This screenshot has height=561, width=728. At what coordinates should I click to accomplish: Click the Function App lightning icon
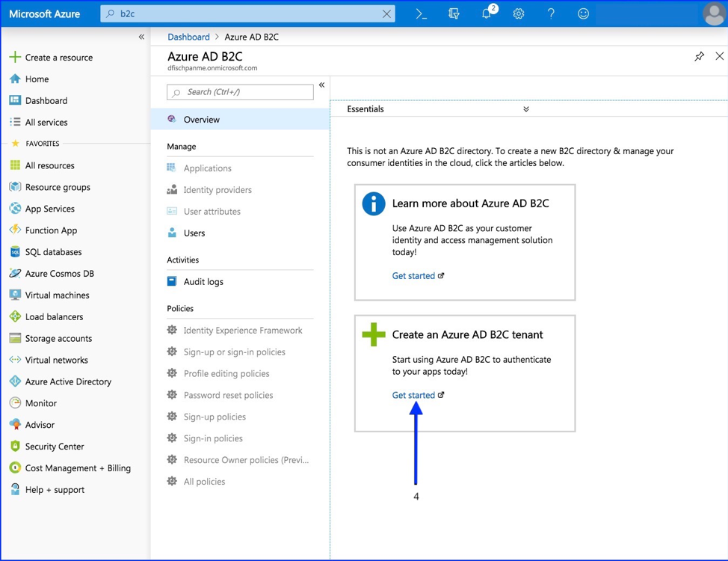click(15, 230)
